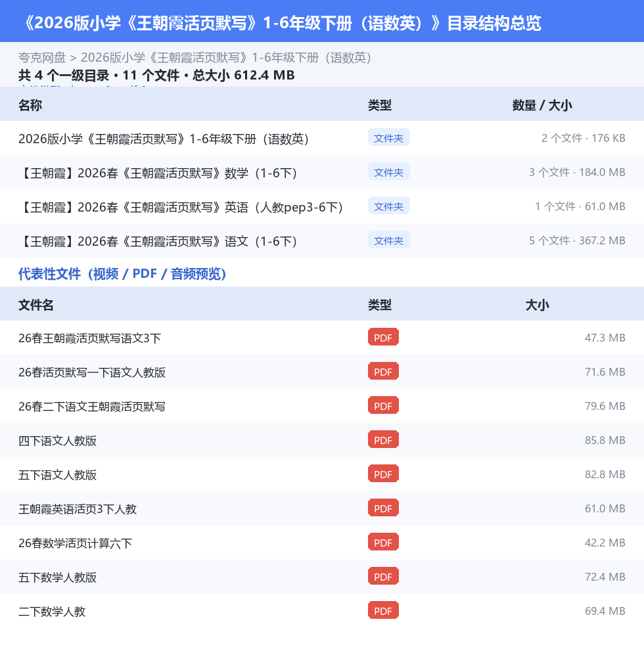Screen dimensions: 644x649
Task: Click PDF badge for 五下语文人教版
Action: (383, 474)
